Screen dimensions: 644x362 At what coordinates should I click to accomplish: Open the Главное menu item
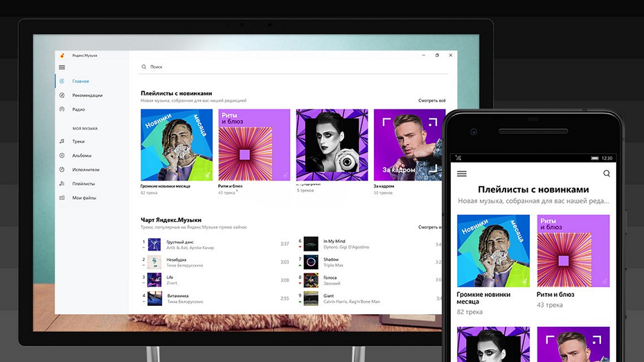pos(80,81)
